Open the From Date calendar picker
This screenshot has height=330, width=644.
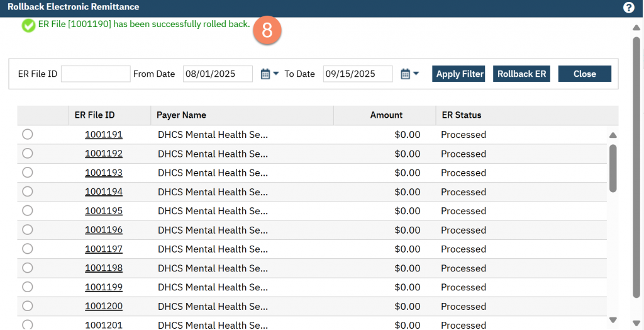pos(269,74)
